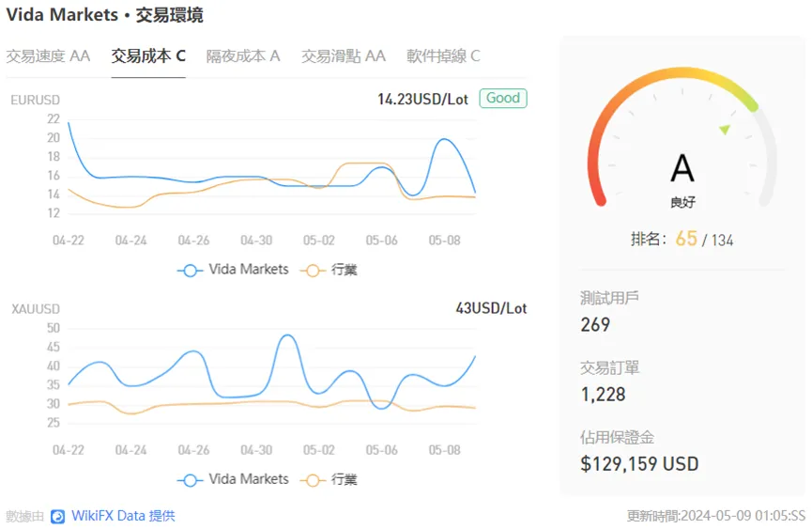Click the 43USD/Lot value
The width and height of the screenshot is (812, 529).
tap(491, 308)
